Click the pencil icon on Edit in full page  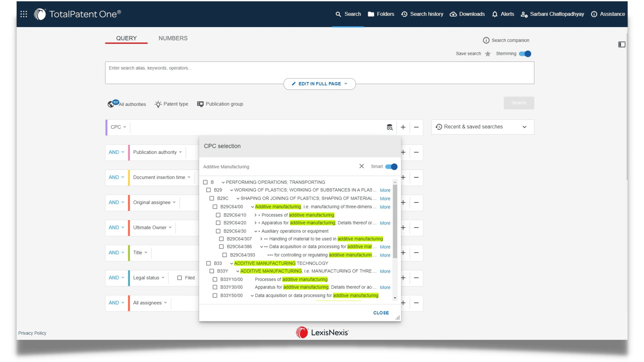tap(294, 84)
